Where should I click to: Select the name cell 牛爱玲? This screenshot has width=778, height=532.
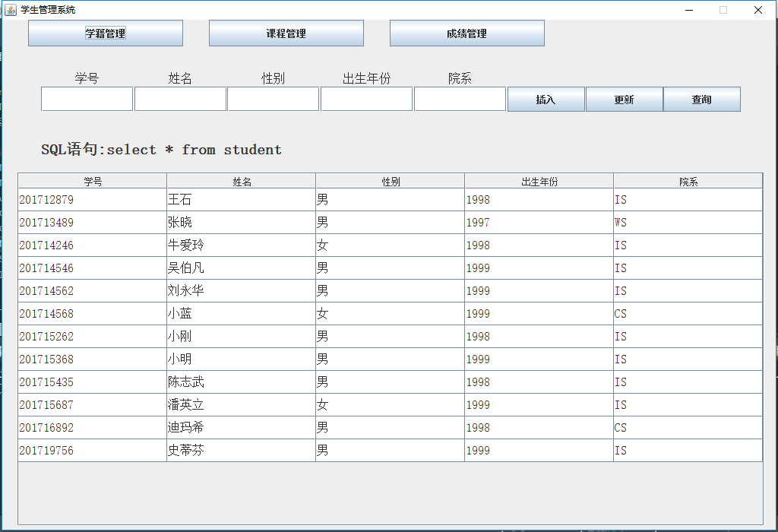(241, 245)
